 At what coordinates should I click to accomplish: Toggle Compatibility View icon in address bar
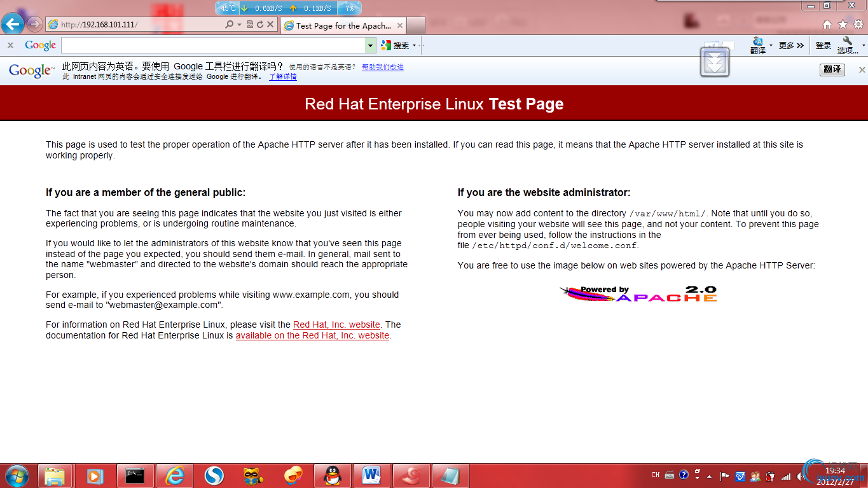[250, 24]
